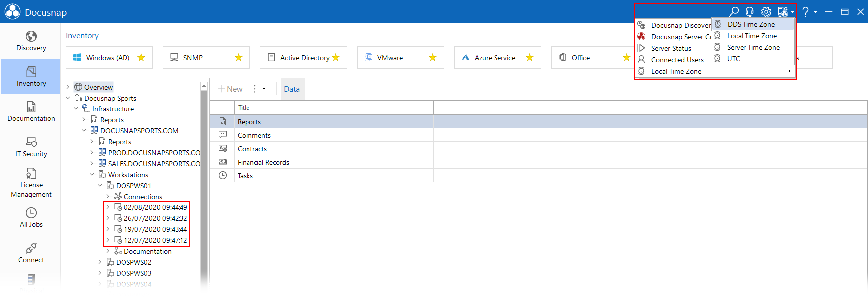Open the Documentation sidebar module
The image size is (868, 303).
click(31, 112)
